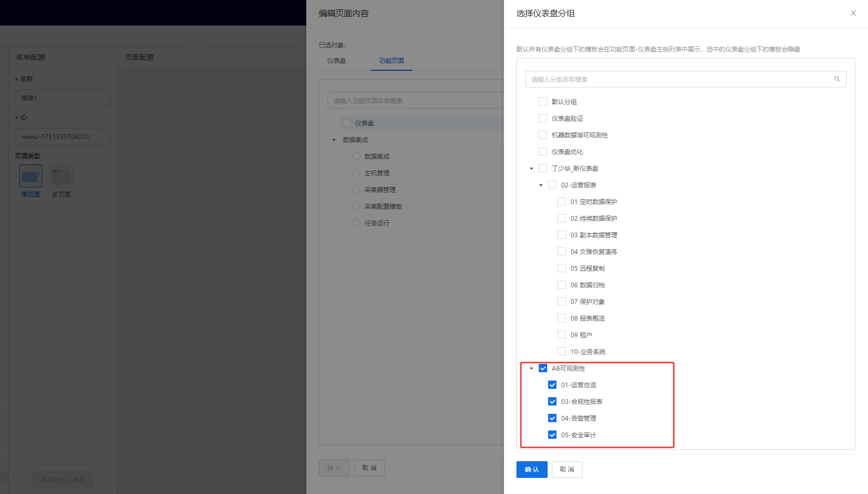Collapse the 02-运营报表 tree node

tap(541, 185)
